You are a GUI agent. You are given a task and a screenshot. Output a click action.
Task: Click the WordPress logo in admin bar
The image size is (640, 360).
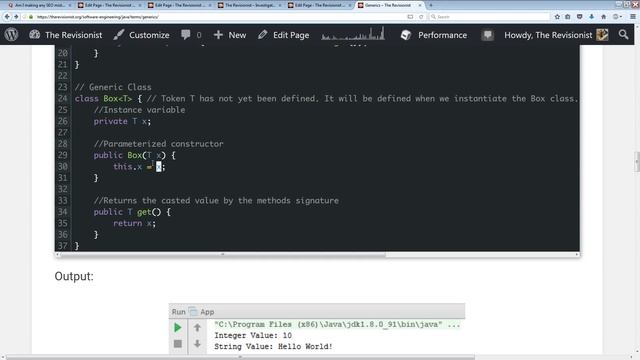[x=11, y=35]
